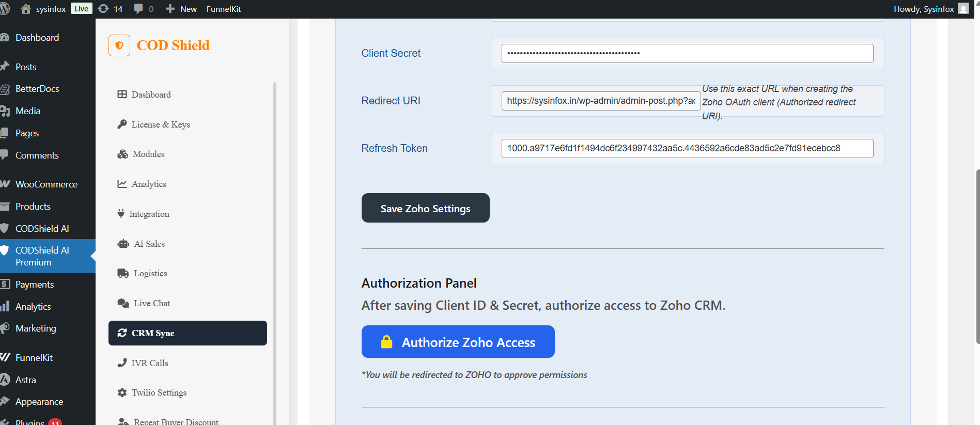Open the New content menu in admin bar

[181, 9]
